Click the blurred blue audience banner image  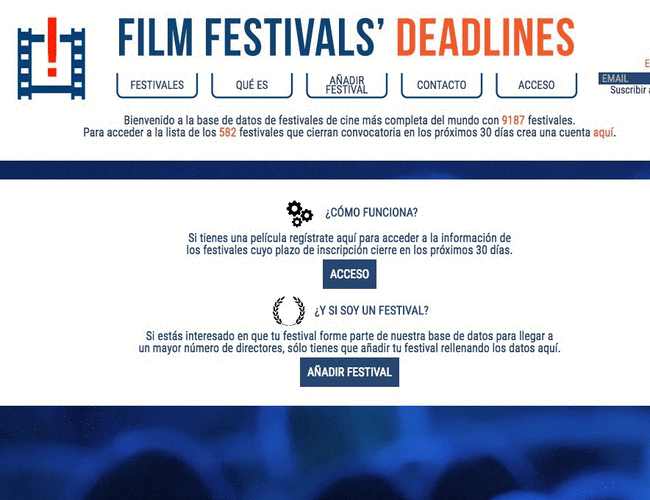point(325,452)
